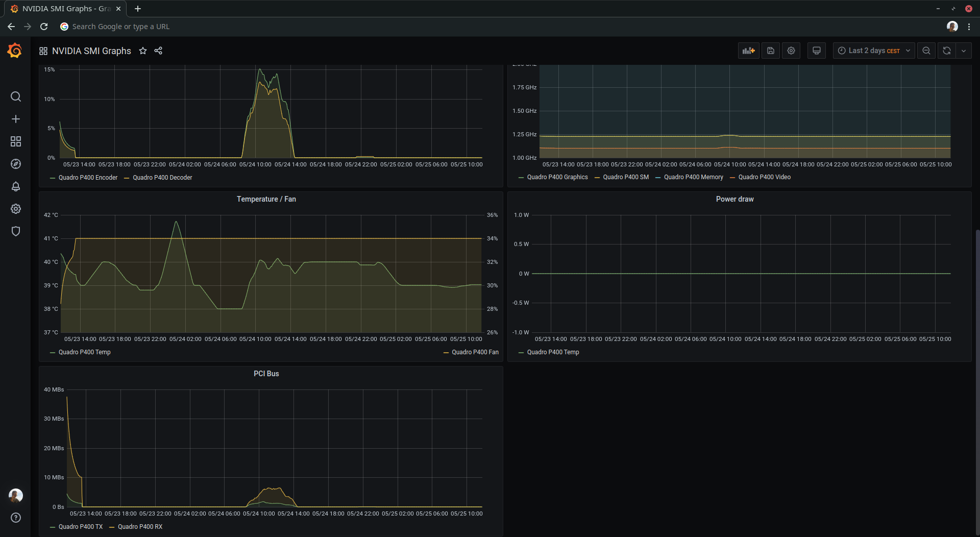Toggle the Quadro P400 TX series

pos(81,527)
